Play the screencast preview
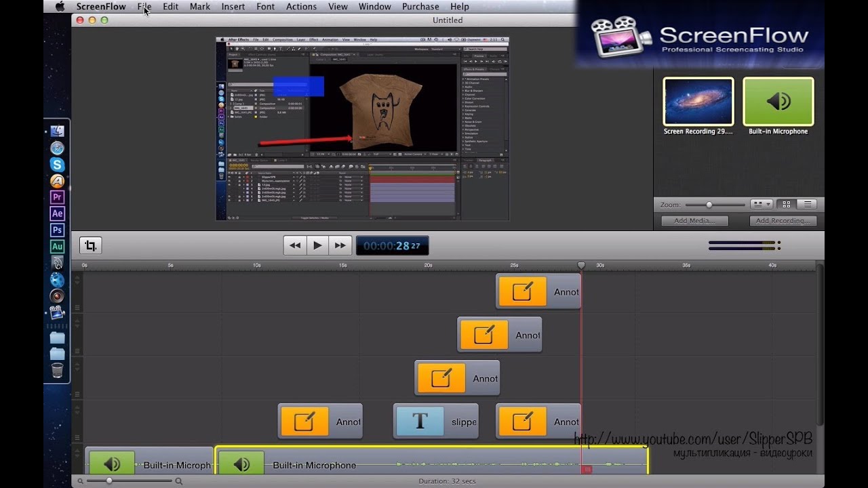This screenshot has width=868, height=488. (x=317, y=245)
